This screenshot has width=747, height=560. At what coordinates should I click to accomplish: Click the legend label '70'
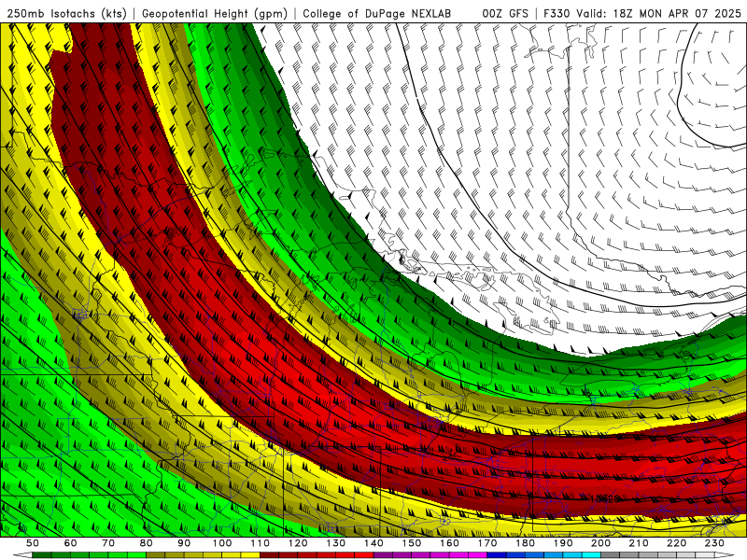pos(108,543)
